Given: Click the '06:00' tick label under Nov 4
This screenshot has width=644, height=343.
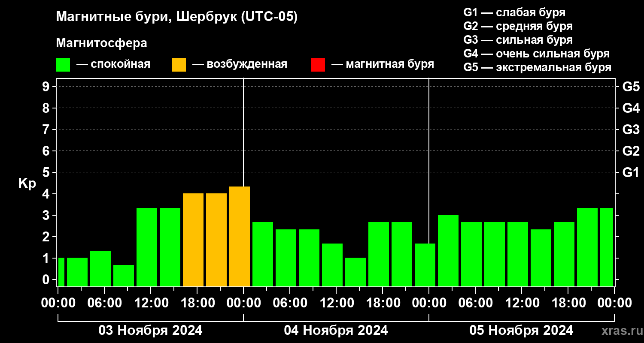Looking at the screenshot, I should (290, 303).
